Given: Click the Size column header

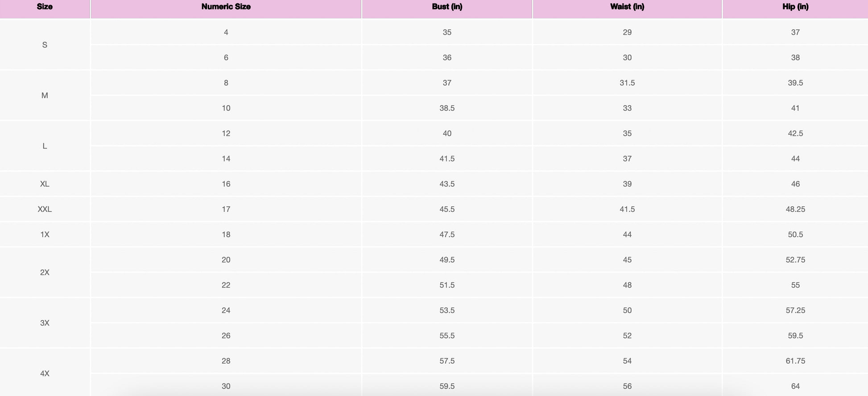Looking at the screenshot, I should pyautogui.click(x=45, y=7).
